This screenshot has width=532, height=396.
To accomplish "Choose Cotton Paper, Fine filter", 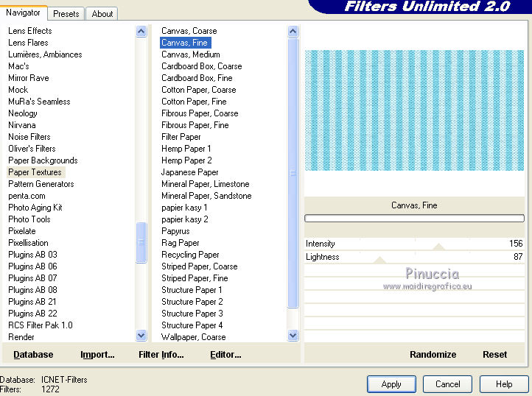I will 194,102.
